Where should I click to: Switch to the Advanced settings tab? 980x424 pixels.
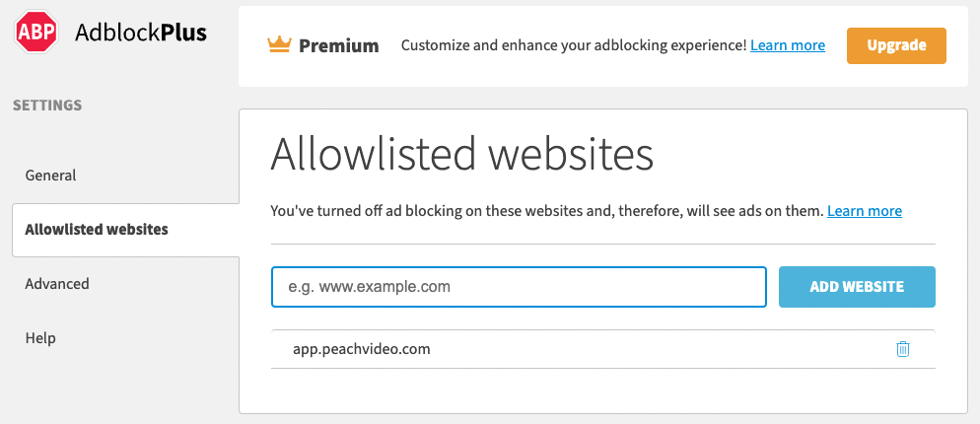(57, 284)
